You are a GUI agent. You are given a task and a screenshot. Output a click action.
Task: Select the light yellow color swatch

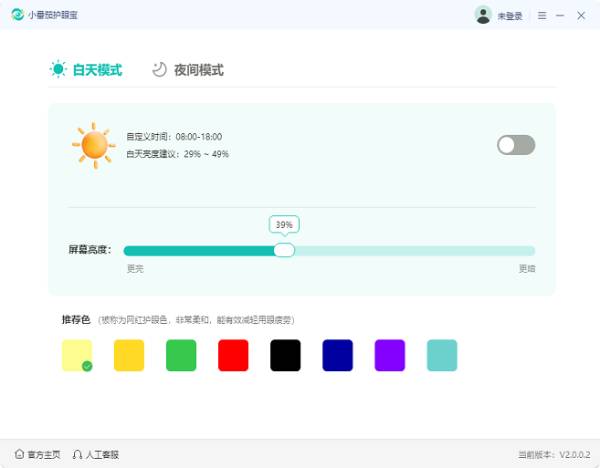coord(77,355)
